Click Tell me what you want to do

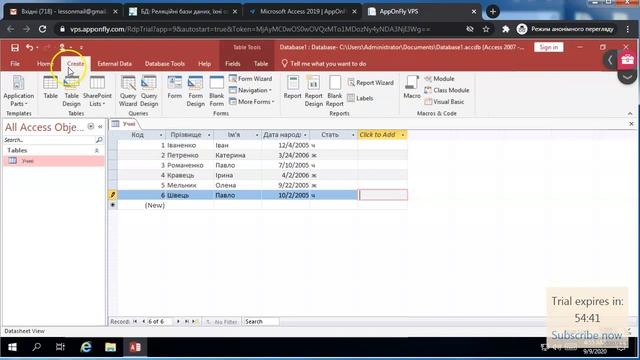(x=324, y=64)
